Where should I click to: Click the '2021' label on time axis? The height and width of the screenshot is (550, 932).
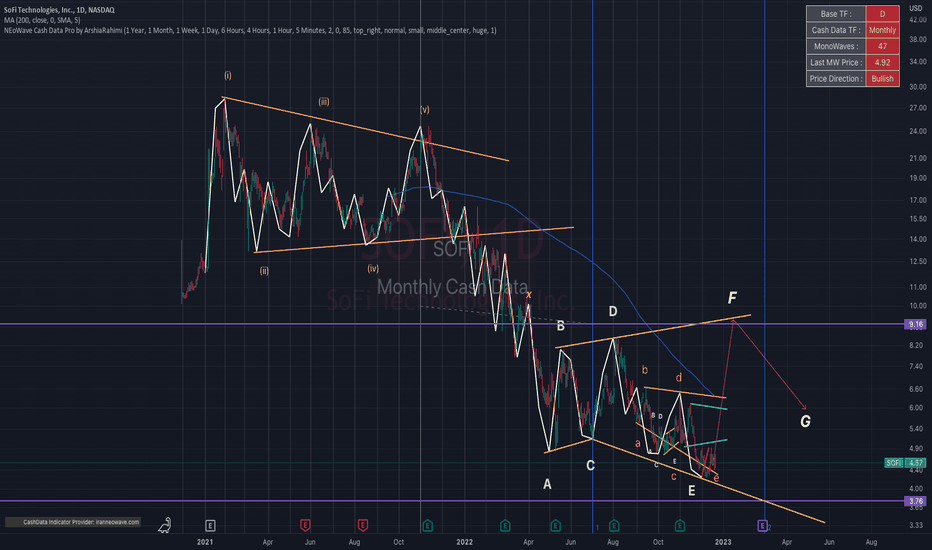(x=205, y=542)
